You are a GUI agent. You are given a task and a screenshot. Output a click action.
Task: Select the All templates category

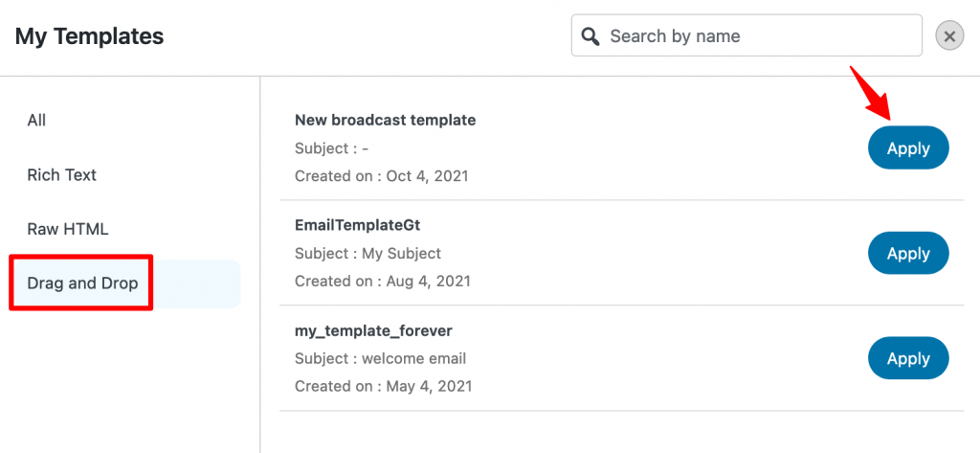[x=37, y=120]
